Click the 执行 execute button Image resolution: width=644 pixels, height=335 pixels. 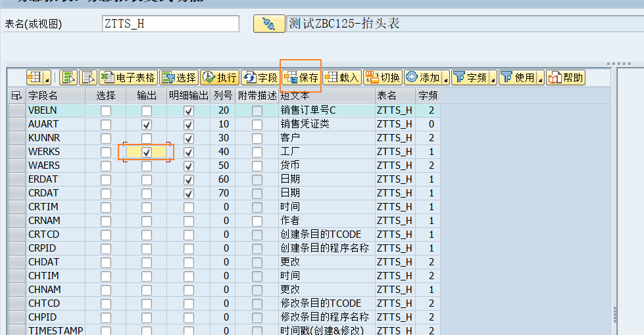(x=220, y=78)
